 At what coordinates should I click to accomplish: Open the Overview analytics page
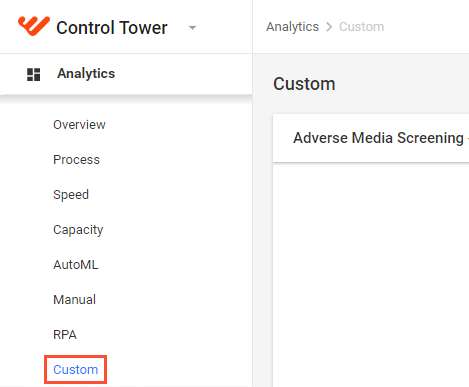pos(79,125)
